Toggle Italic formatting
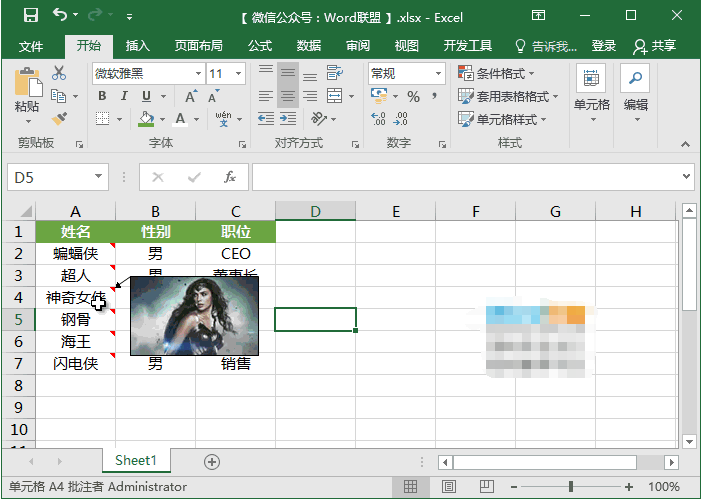 pyautogui.click(x=124, y=96)
